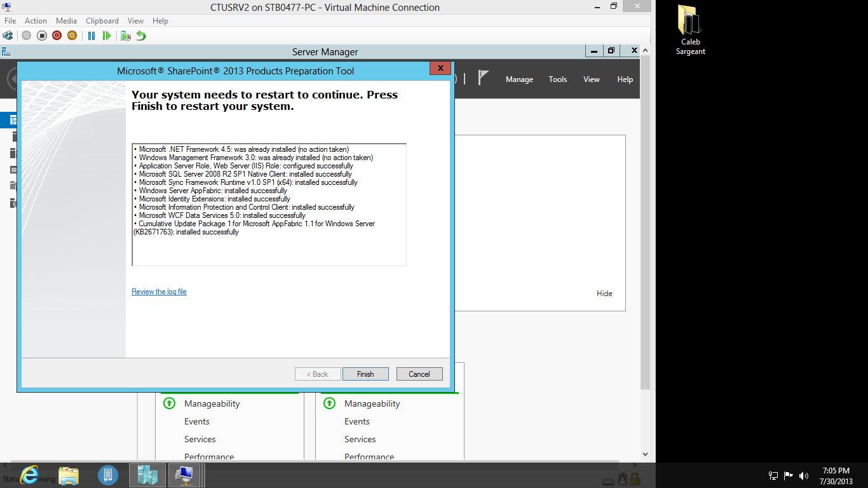Click the padlock icon in VM status bar
This screenshot has height=488, width=868.
pyautogui.click(x=635, y=479)
